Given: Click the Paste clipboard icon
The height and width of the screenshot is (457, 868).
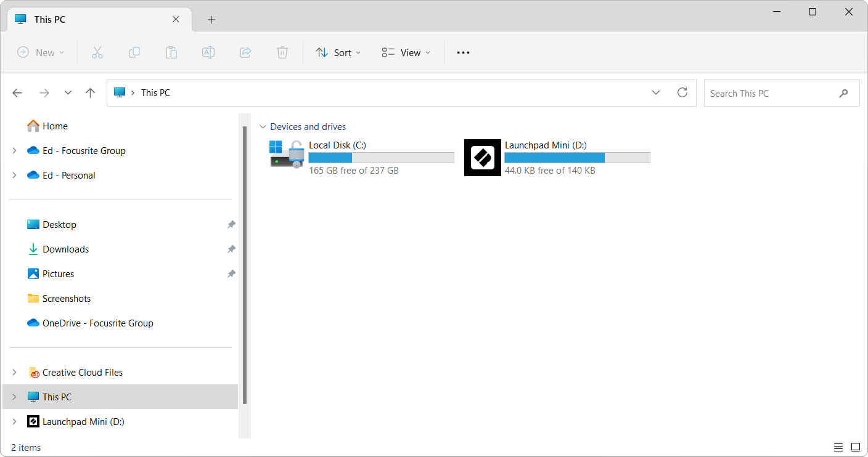Looking at the screenshot, I should pyautogui.click(x=171, y=52).
